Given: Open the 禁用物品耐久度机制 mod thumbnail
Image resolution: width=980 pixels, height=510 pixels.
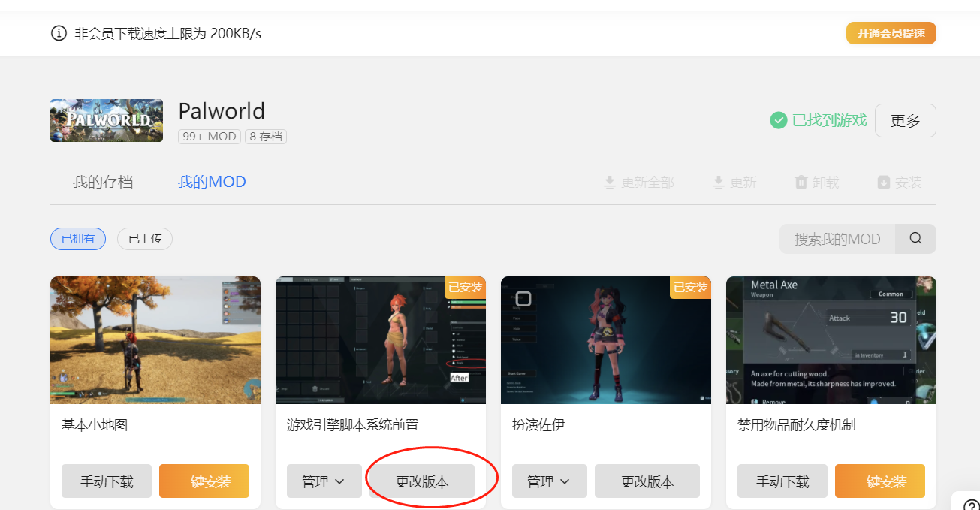Looking at the screenshot, I should tap(831, 340).
